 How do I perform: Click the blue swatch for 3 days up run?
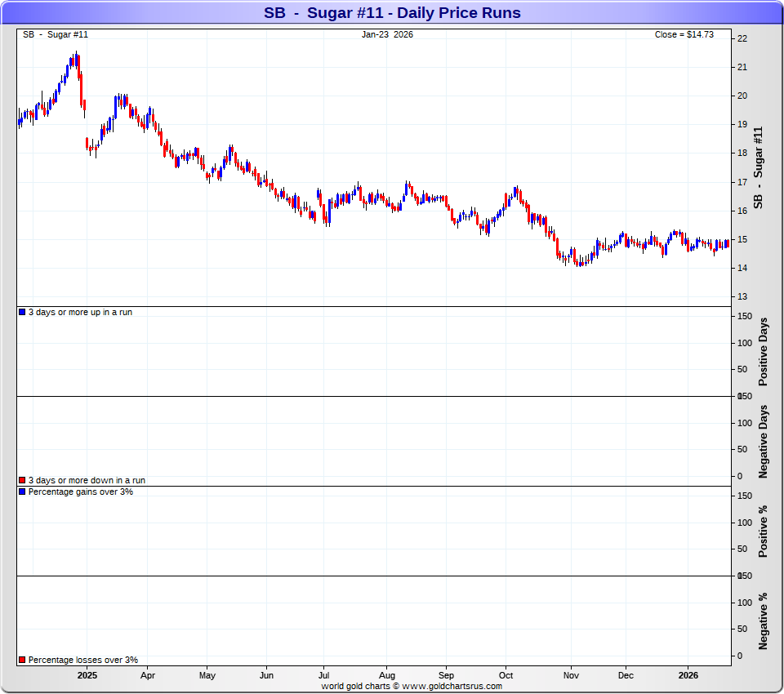22,312
